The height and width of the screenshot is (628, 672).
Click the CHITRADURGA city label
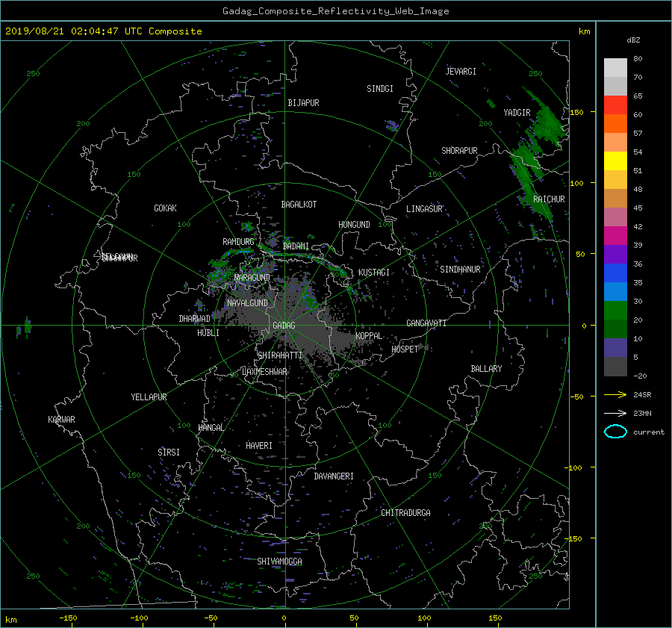[x=406, y=513]
